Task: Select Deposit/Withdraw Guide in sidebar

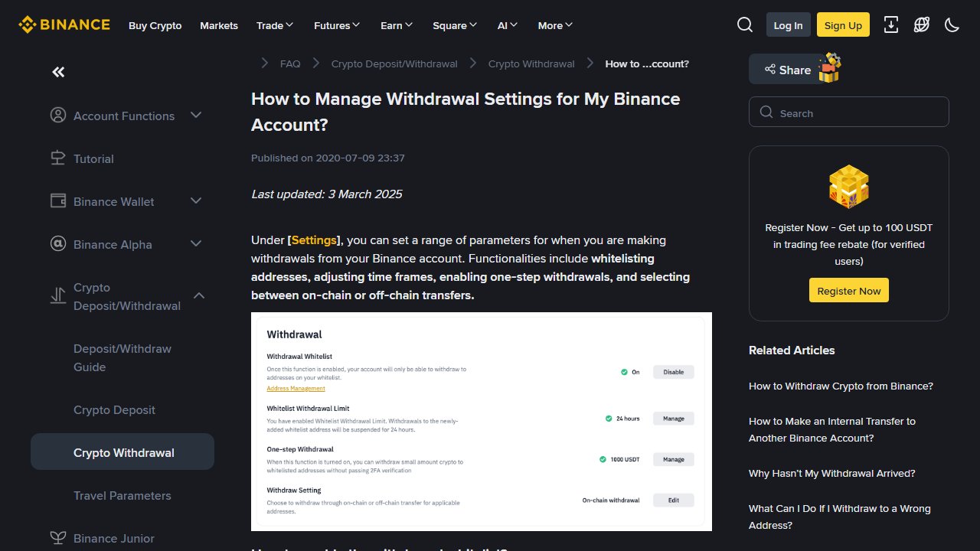Action: tap(122, 357)
